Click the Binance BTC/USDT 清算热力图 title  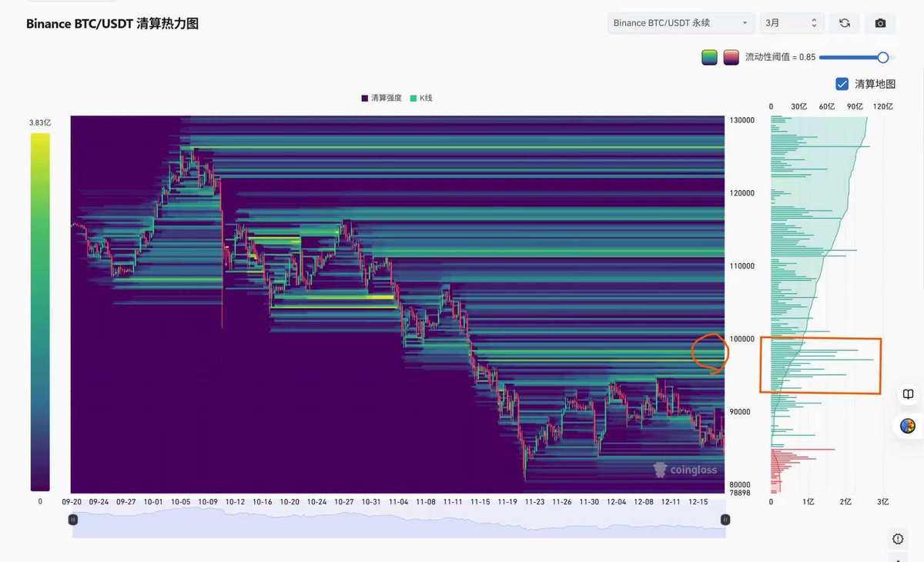click(112, 24)
